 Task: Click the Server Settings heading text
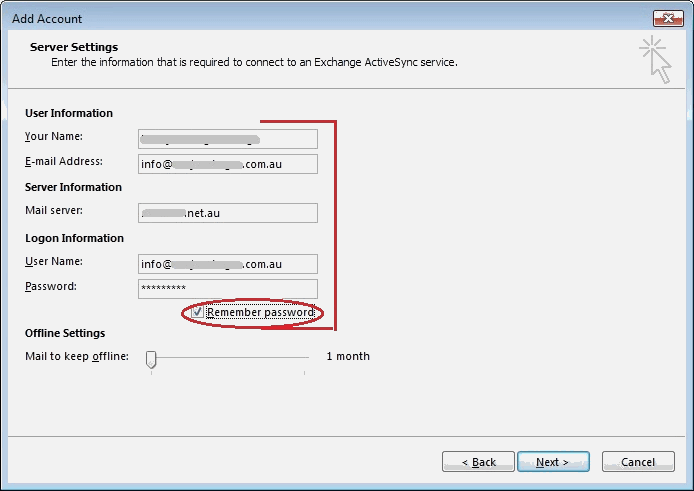tap(74, 47)
